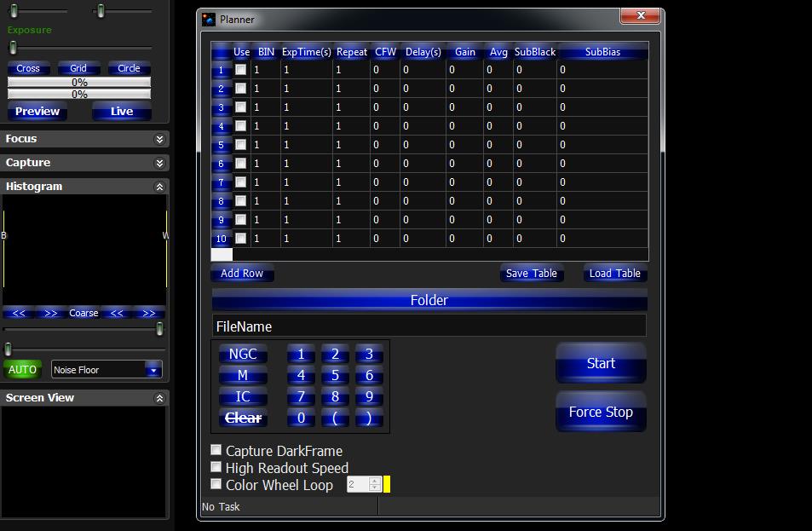Click the Gain cell in row 6

tap(464, 163)
